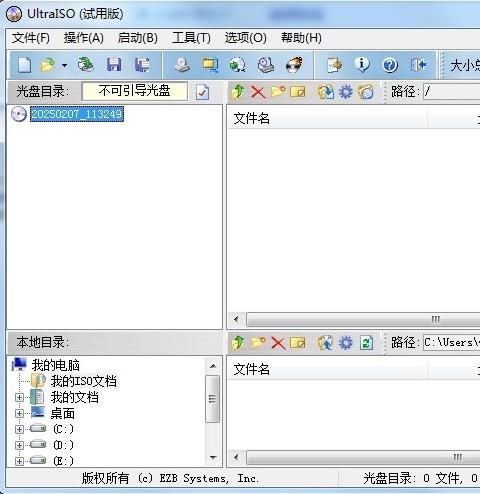Click the Add files toolbar icon
This screenshot has height=494, width=480.
335,65
